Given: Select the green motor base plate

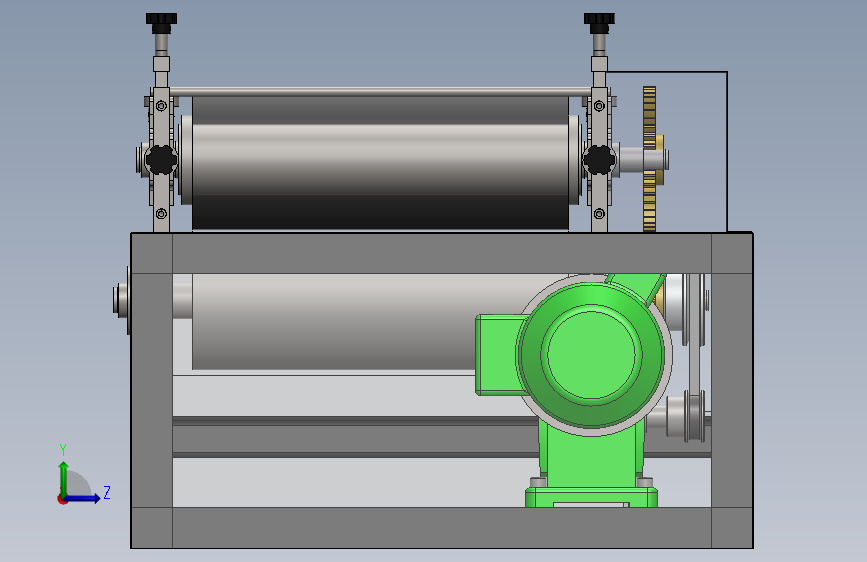Looking at the screenshot, I should click(x=591, y=497).
